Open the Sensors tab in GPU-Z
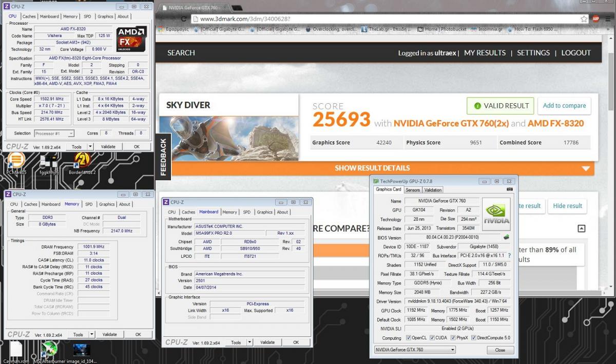The width and height of the screenshot is (616, 364). (x=413, y=190)
